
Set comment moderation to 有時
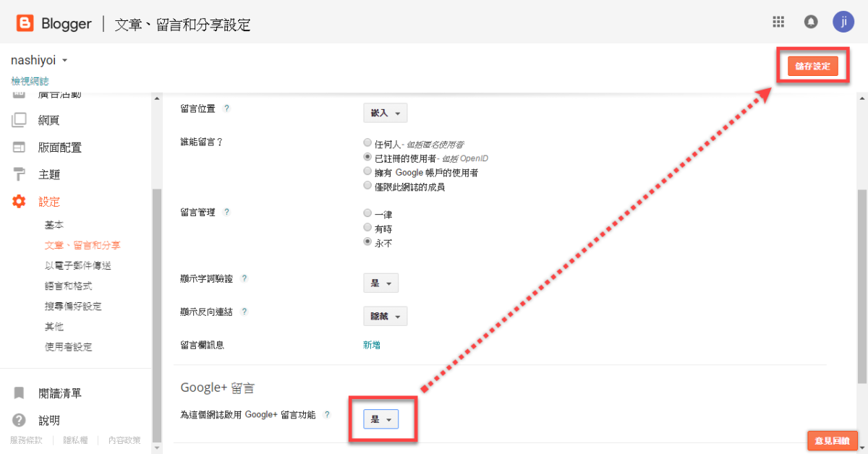pyautogui.click(x=368, y=228)
